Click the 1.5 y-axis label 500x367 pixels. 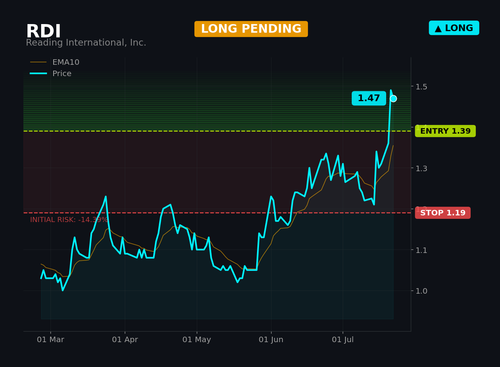pyautogui.click(x=421, y=87)
